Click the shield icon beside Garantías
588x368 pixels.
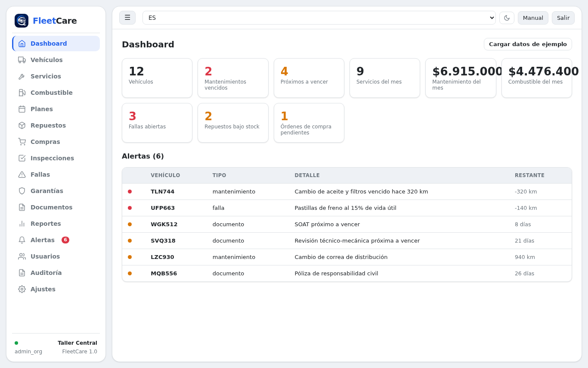[22, 191]
